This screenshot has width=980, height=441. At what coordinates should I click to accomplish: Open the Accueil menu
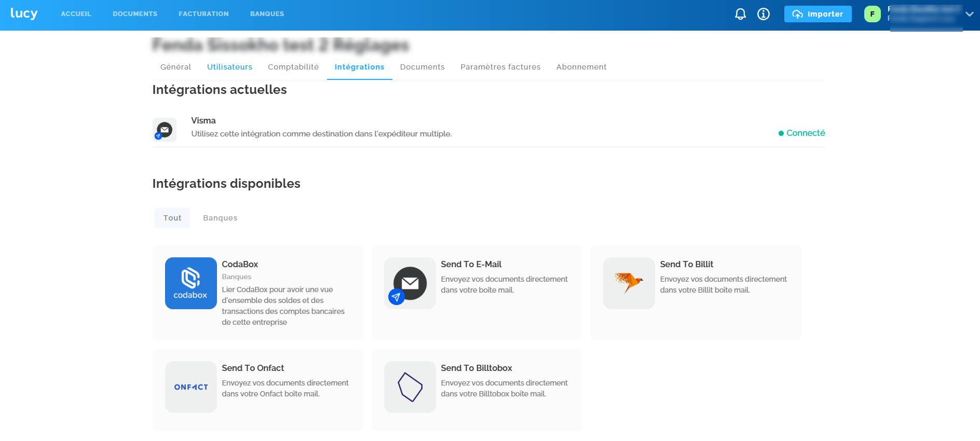[x=76, y=14]
